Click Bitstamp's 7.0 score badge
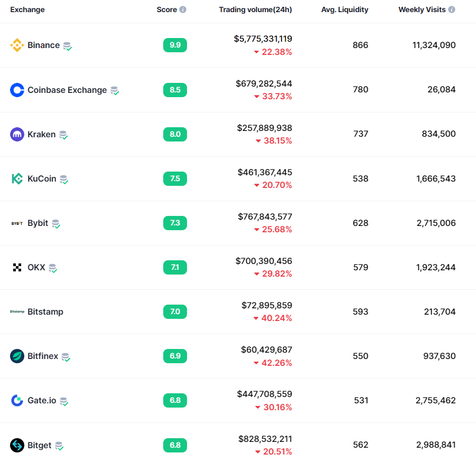This screenshot has width=476, height=463. pos(175,311)
